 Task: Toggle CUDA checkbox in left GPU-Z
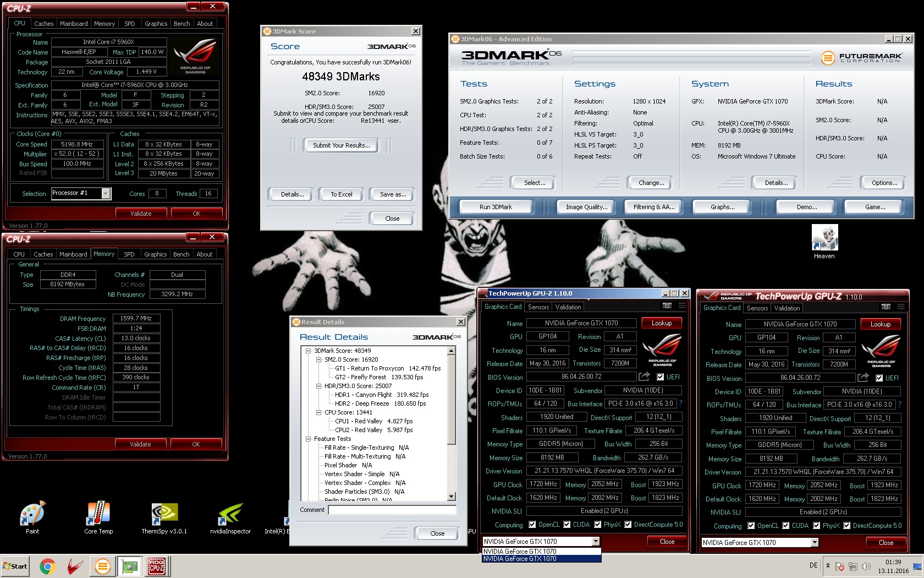point(566,525)
